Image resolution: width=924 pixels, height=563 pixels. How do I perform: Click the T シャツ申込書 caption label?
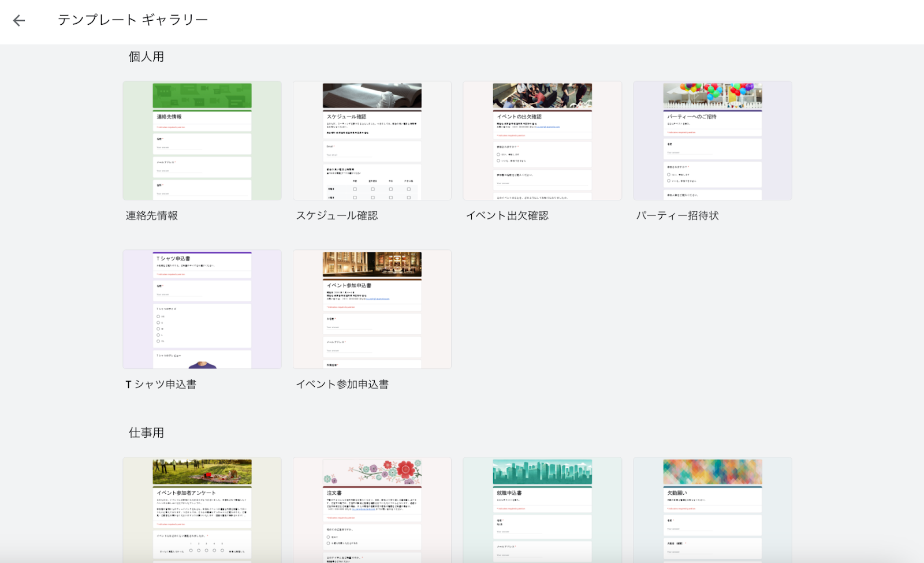[x=161, y=385]
